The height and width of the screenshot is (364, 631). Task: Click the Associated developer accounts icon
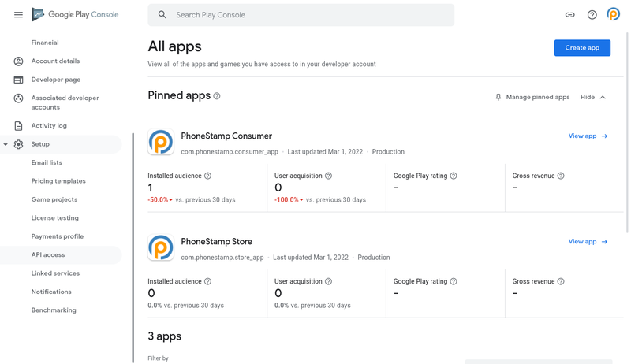point(18,98)
